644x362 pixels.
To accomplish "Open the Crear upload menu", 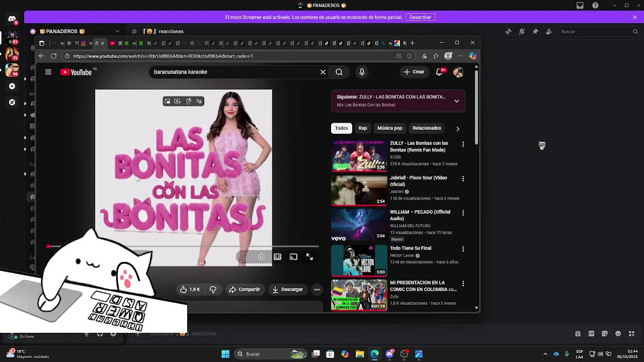I will pos(414,72).
